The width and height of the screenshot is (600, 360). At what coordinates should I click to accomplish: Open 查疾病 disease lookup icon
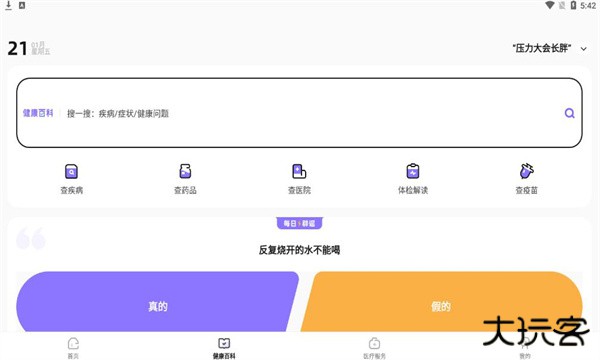pyautogui.click(x=72, y=171)
